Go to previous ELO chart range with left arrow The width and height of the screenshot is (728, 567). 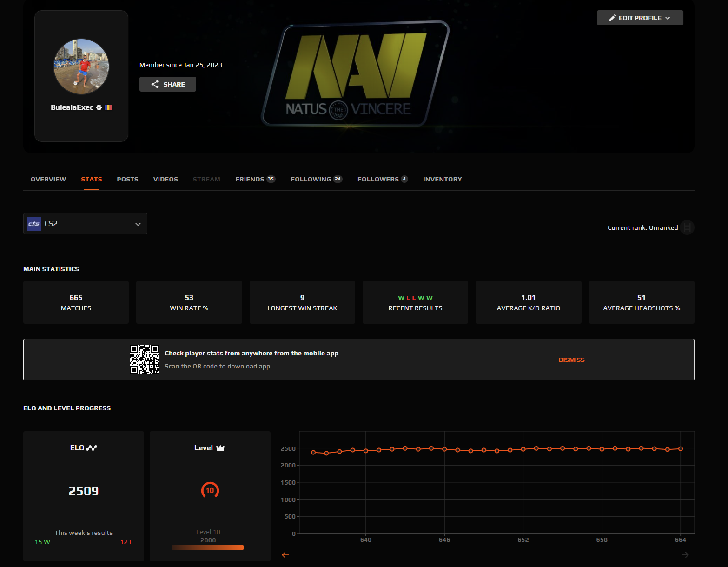285,554
